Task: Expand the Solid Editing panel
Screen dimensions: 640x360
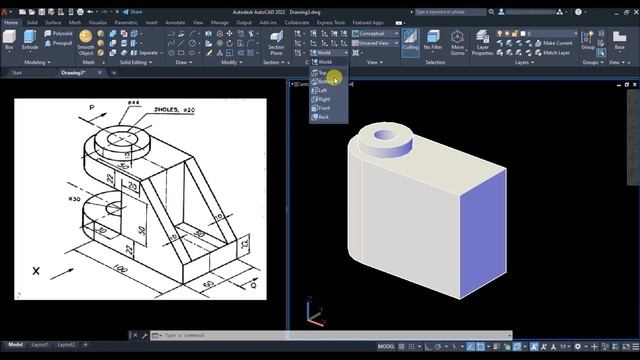Action: pos(136,62)
